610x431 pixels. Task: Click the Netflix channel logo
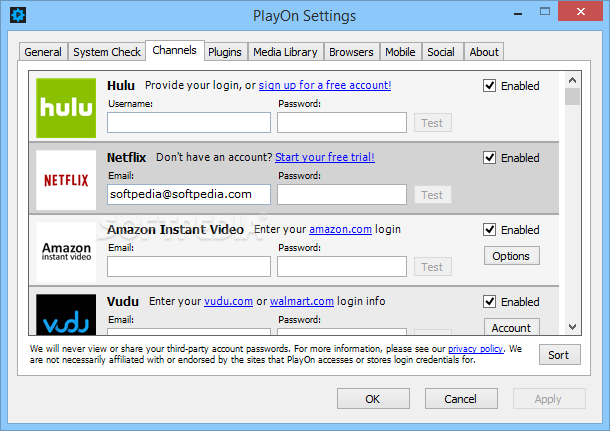pyautogui.click(x=66, y=180)
